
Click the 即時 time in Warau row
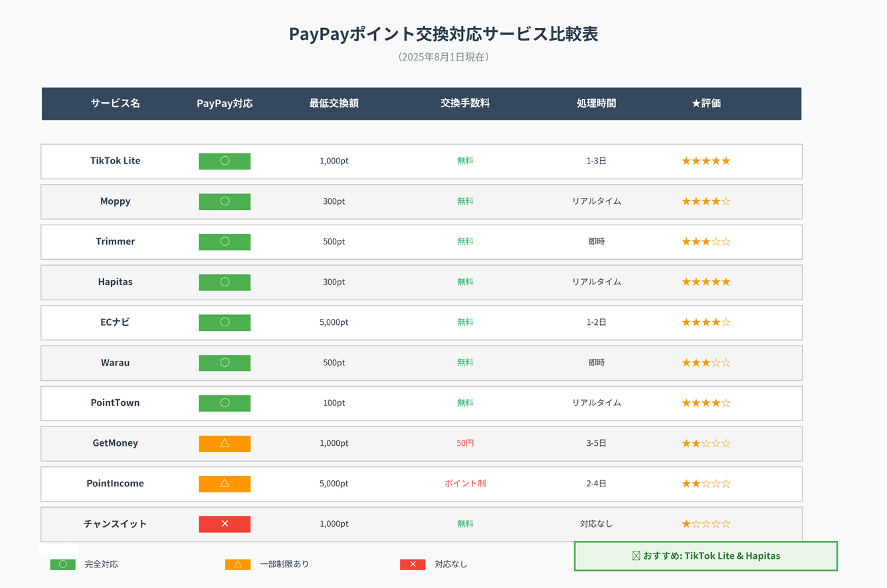click(597, 363)
